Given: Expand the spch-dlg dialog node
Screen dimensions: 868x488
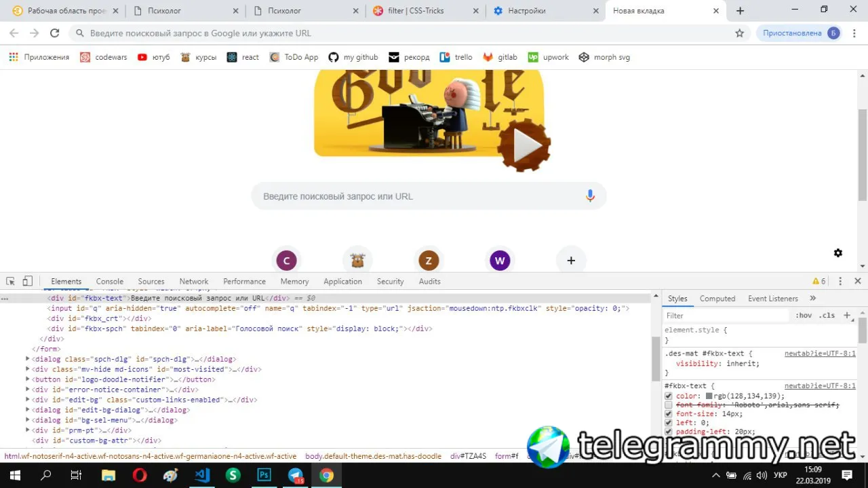Looking at the screenshot, I should [28, 359].
